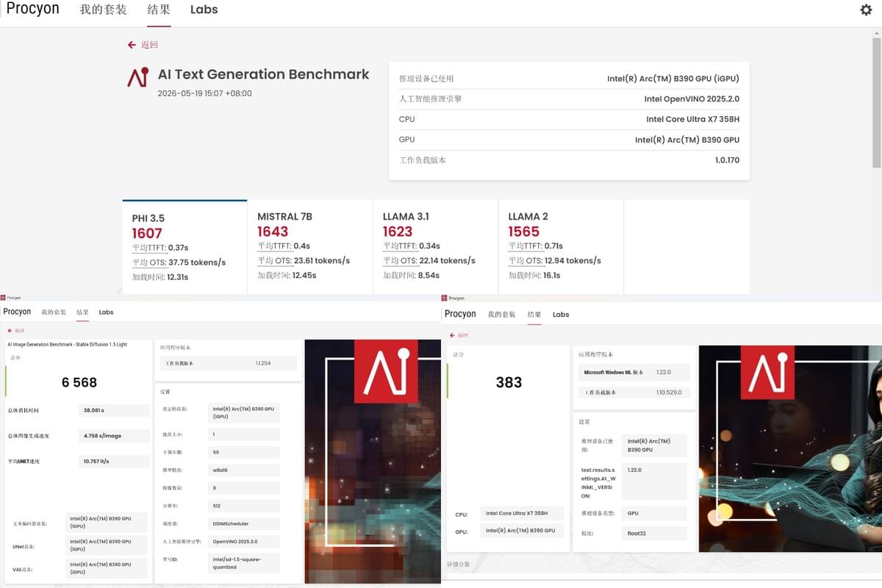Image resolution: width=882 pixels, height=588 pixels.
Task: Click 返回 link in score 383 window
Action: tap(462, 335)
